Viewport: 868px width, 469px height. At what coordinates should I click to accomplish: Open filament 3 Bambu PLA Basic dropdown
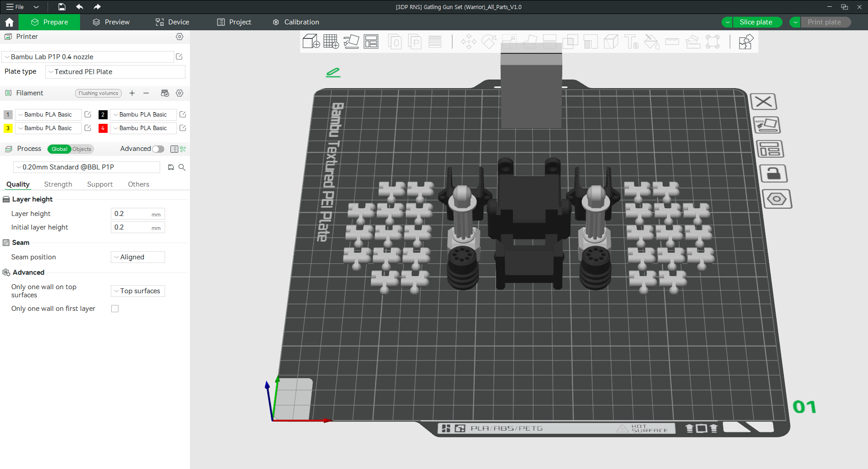(48, 128)
